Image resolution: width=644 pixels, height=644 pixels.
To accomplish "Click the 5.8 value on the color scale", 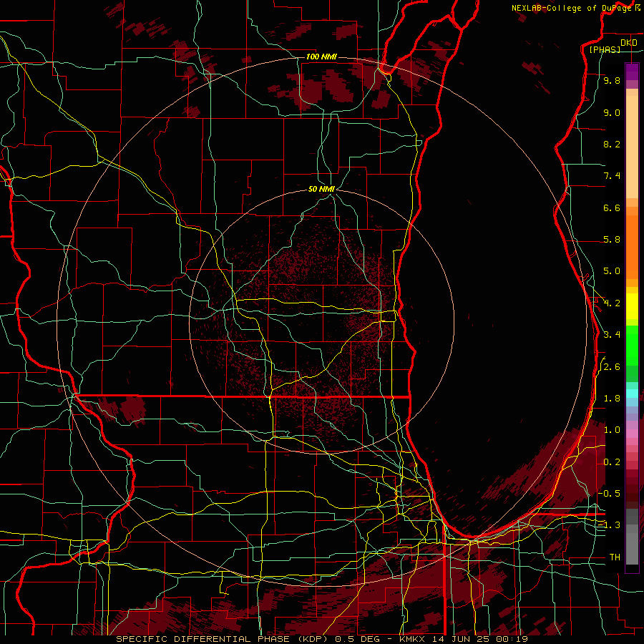I will tap(612, 240).
